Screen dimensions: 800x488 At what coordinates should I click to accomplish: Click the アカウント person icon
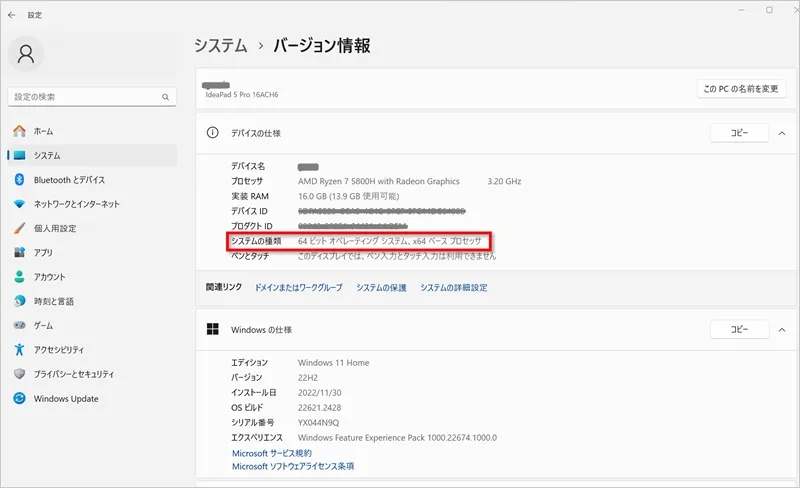click(x=19, y=277)
